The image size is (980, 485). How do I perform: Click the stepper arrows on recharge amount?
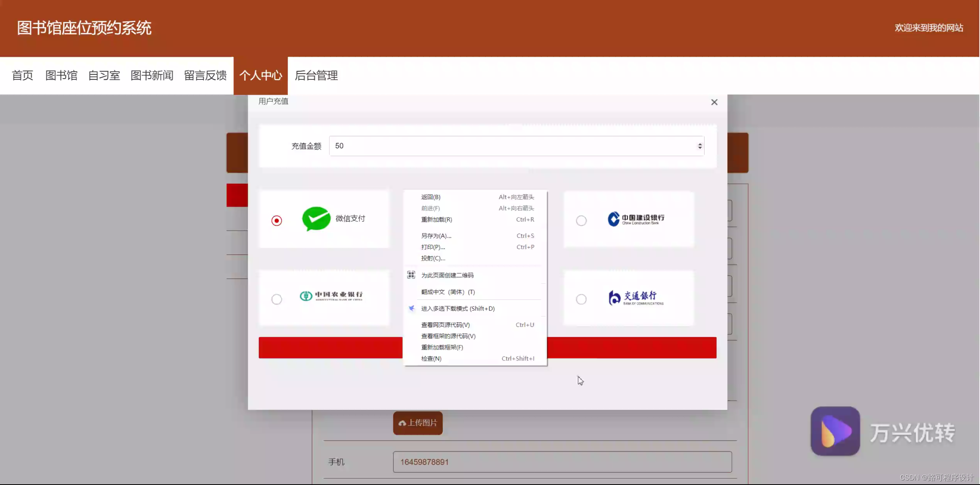tap(700, 146)
